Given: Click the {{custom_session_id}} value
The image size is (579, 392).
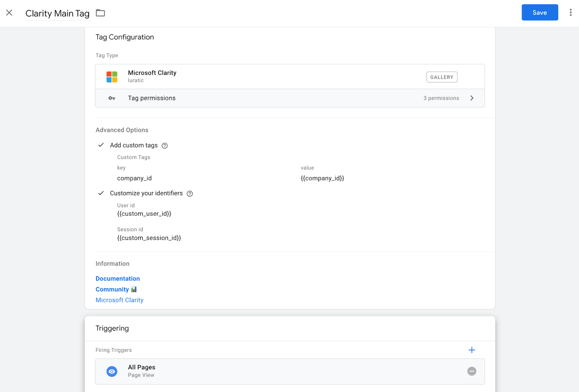Looking at the screenshot, I should 149,238.
